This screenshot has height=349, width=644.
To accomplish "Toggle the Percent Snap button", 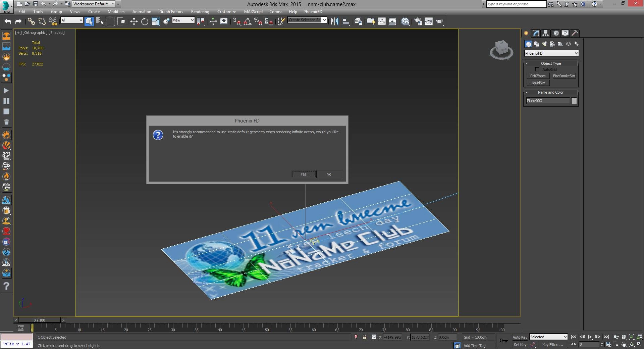I will pyautogui.click(x=258, y=21).
